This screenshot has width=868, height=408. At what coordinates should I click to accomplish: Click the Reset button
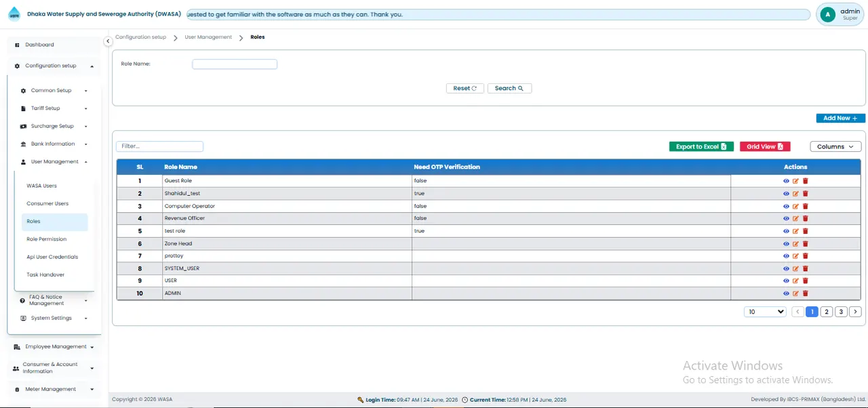coord(465,88)
